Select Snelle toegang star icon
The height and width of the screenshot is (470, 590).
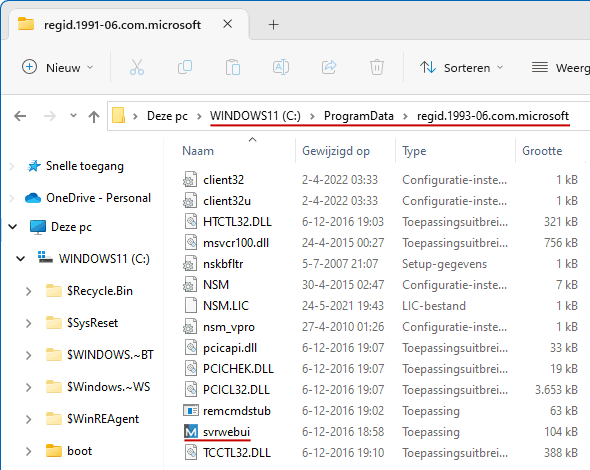coord(34,166)
